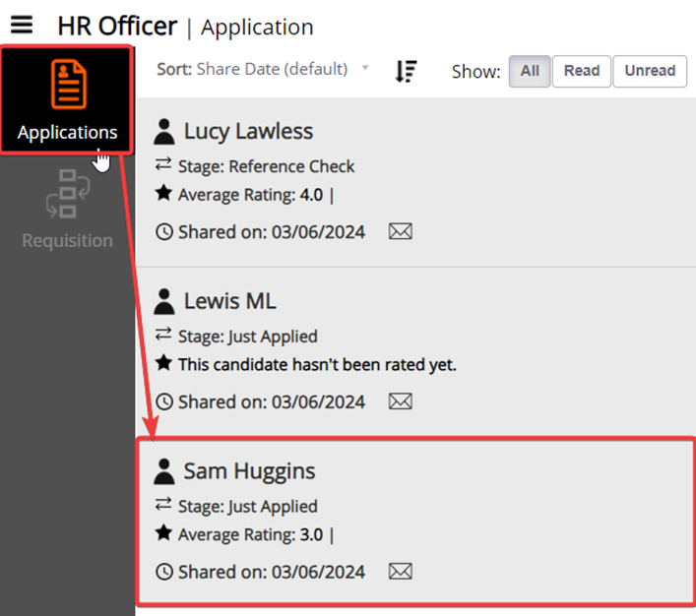Click Sam Huggins person icon

click(x=164, y=471)
